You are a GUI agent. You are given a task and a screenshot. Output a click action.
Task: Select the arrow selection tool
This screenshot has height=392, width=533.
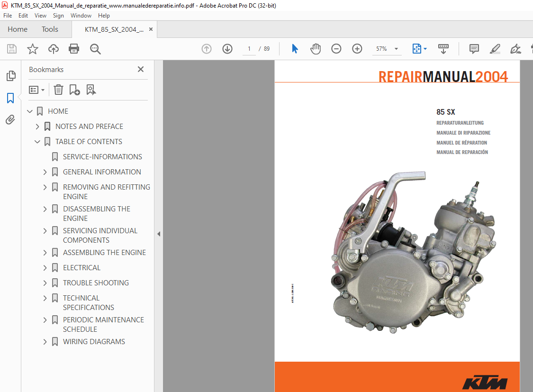[295, 49]
